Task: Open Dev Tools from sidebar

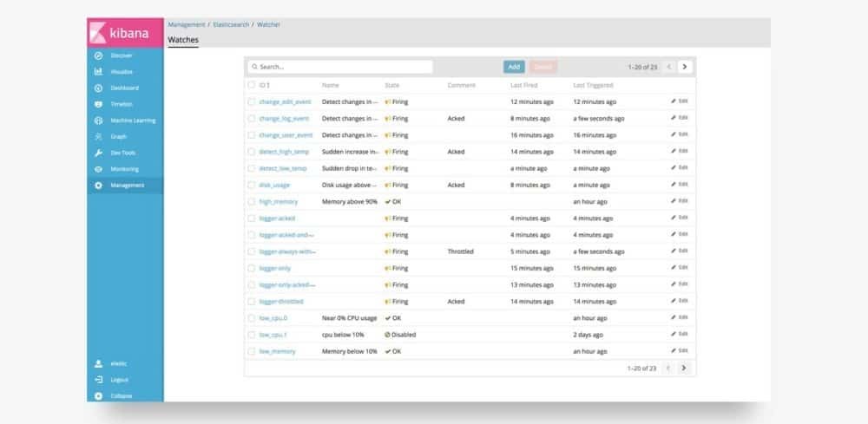Action: tap(122, 153)
